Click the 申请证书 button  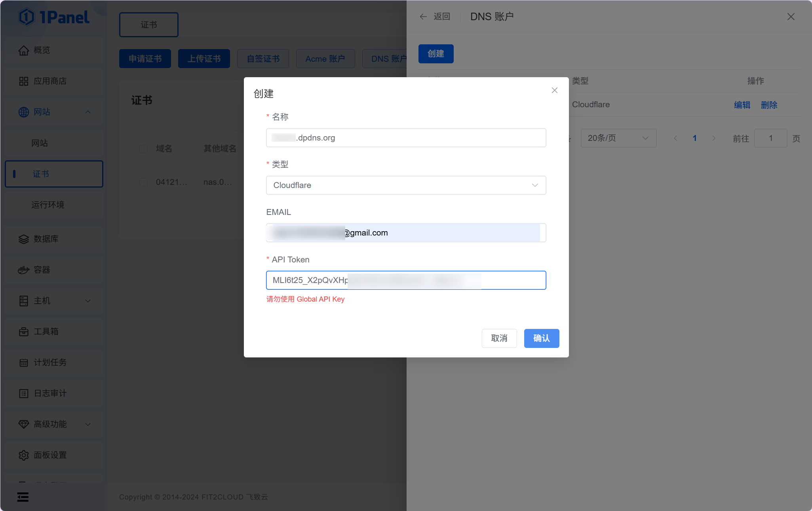click(x=145, y=59)
